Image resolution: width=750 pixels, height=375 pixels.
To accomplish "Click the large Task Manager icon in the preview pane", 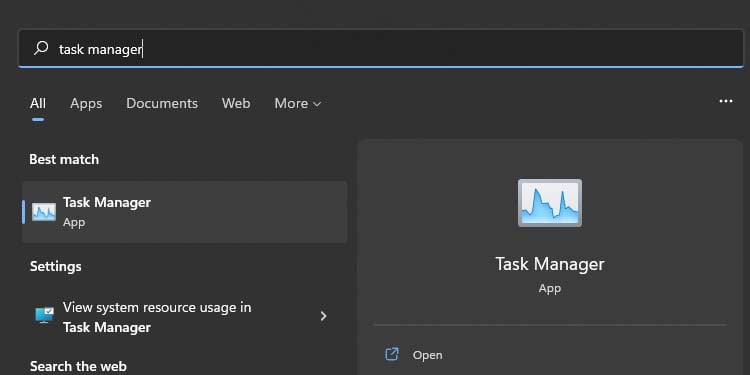I will click(550, 203).
